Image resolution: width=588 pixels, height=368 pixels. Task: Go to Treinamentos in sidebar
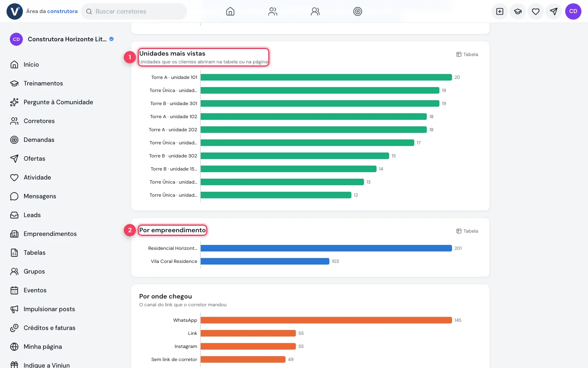[x=43, y=83]
